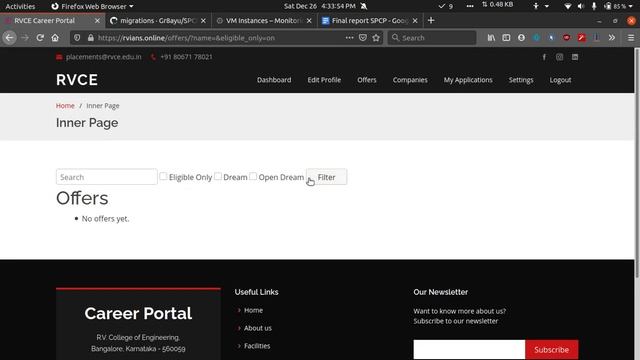The width and height of the screenshot is (640, 360).
Task: Open footer Home useful link
Action: (x=253, y=310)
